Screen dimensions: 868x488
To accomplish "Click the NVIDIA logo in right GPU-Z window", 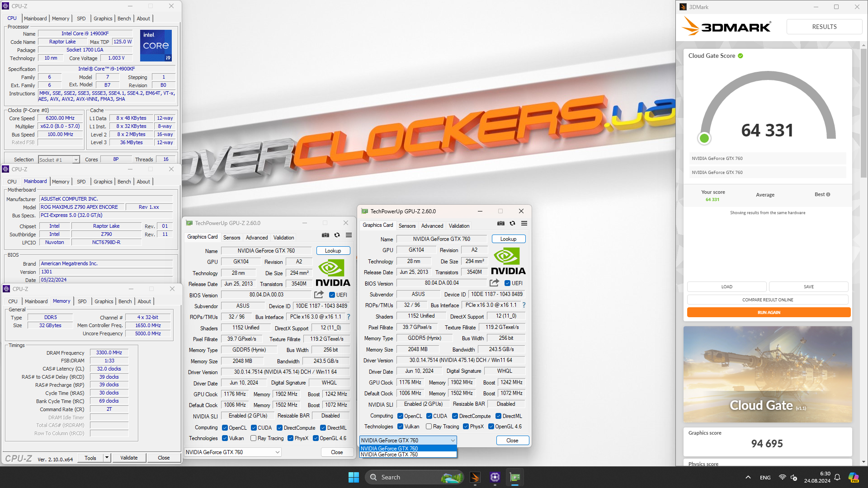I will pos(508,261).
